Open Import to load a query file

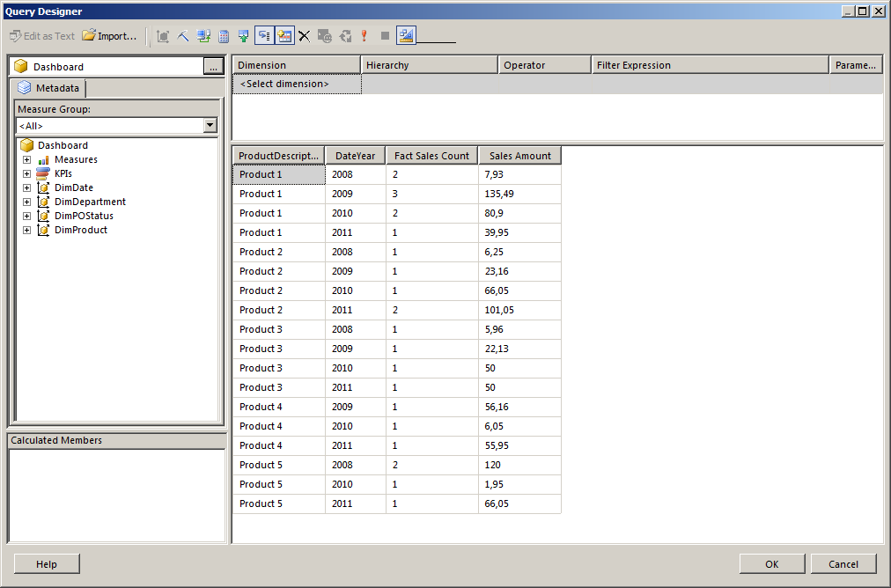[109, 36]
